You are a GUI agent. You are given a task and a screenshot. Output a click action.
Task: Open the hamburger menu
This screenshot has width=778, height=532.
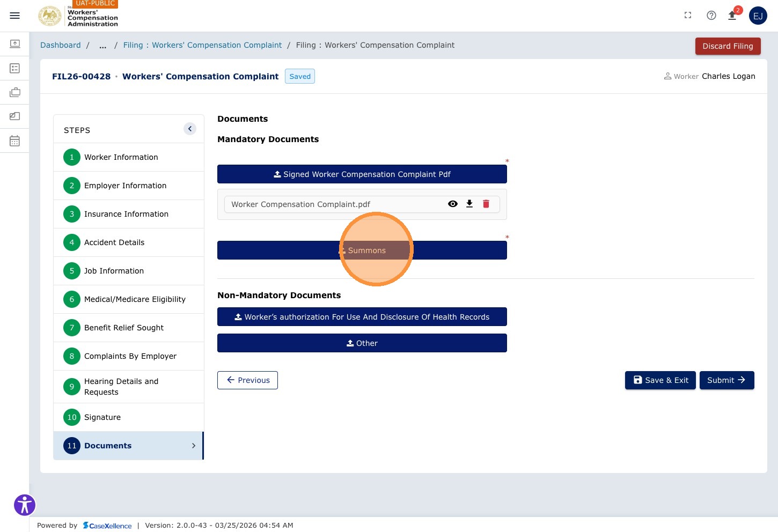click(15, 16)
